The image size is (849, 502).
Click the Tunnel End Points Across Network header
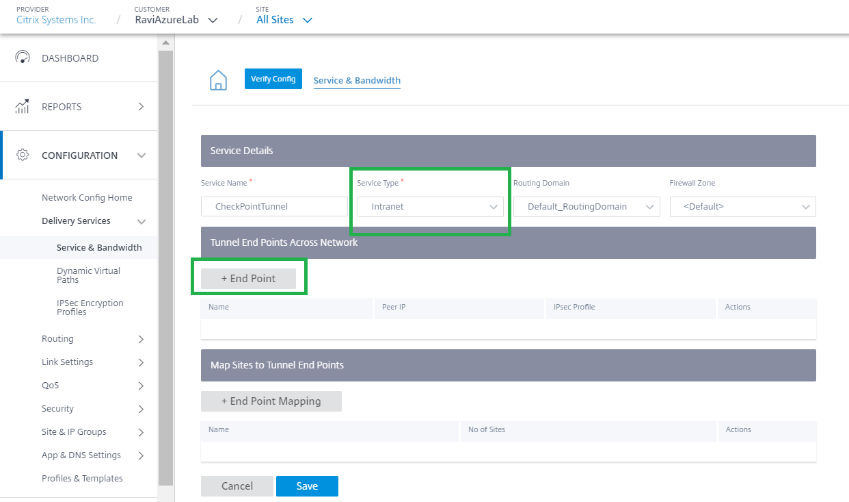click(x=508, y=243)
